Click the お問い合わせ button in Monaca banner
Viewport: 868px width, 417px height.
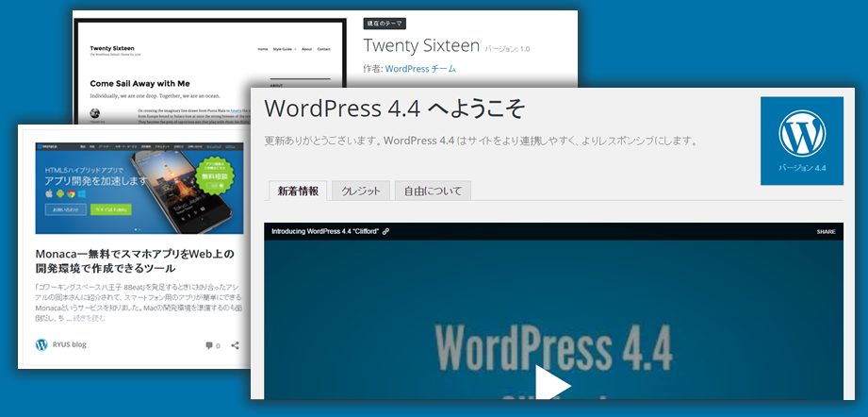(x=66, y=209)
